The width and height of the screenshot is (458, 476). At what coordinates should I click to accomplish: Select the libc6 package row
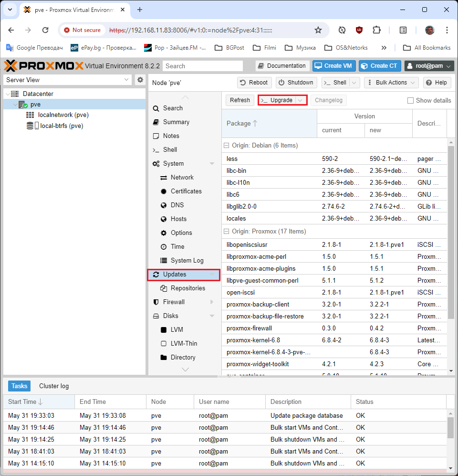(x=334, y=194)
